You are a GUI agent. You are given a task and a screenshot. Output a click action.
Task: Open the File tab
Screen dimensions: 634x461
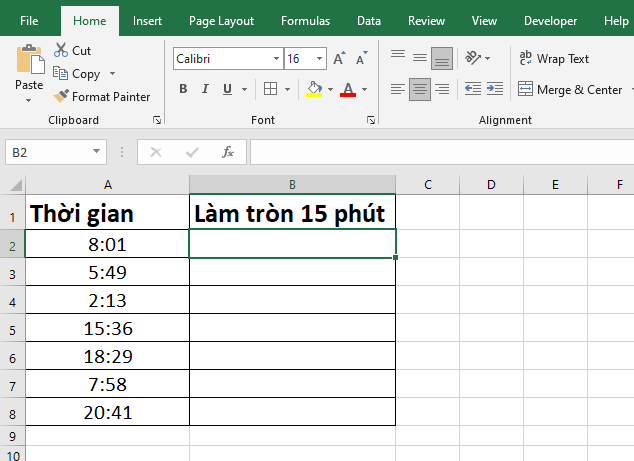[29, 21]
